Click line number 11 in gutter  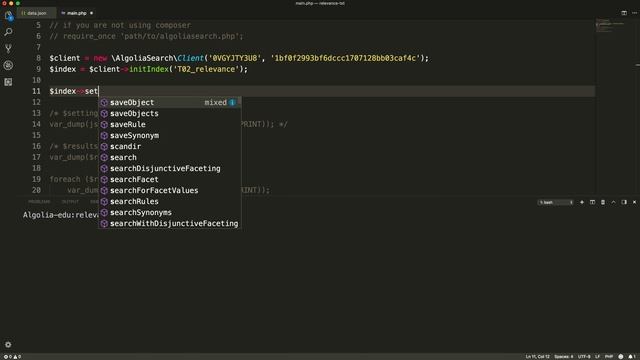(x=36, y=91)
